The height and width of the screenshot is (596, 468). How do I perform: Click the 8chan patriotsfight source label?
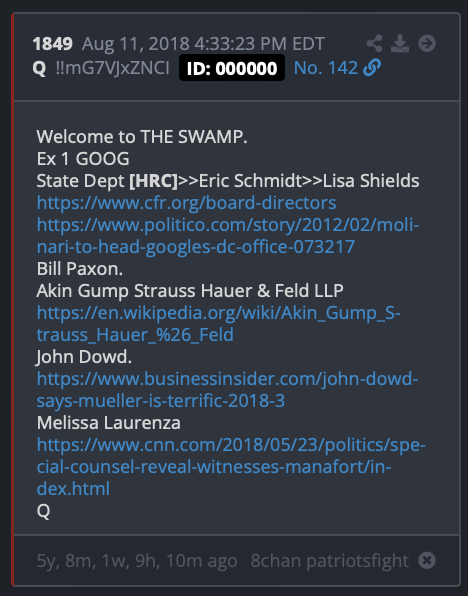[330, 561]
